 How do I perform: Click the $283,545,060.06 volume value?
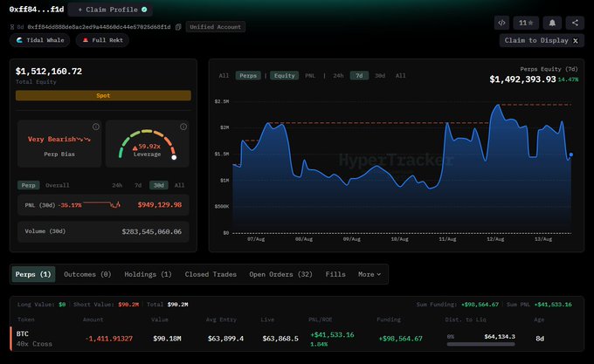[x=151, y=231]
